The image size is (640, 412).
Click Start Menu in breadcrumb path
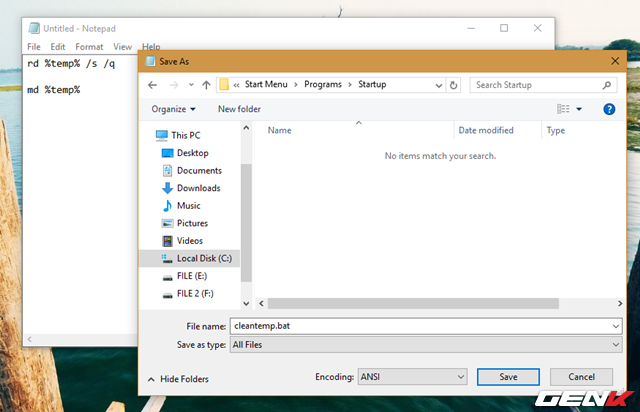266,85
